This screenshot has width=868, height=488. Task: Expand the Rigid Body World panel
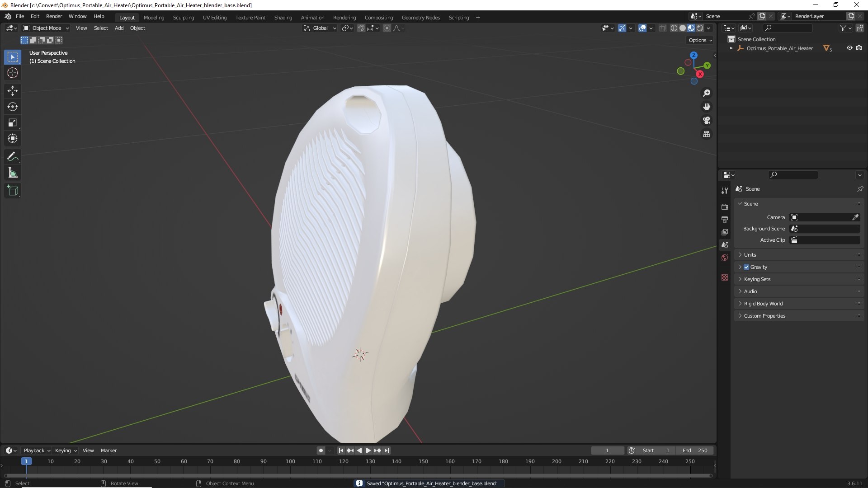tap(799, 304)
